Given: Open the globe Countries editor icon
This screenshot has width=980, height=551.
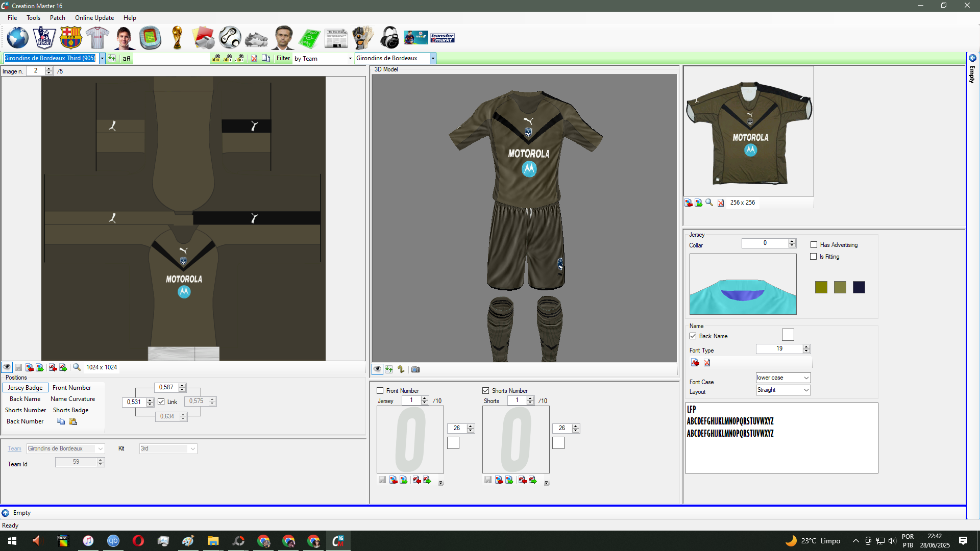Looking at the screenshot, I should click(x=18, y=38).
